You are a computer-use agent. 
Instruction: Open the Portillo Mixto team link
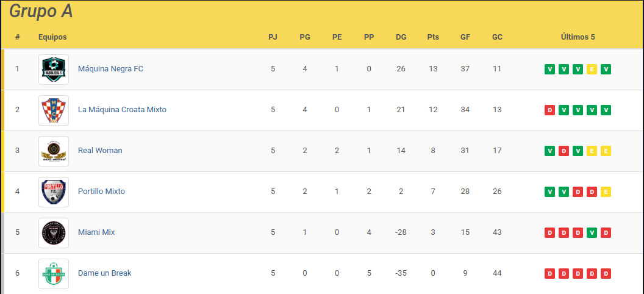click(101, 192)
